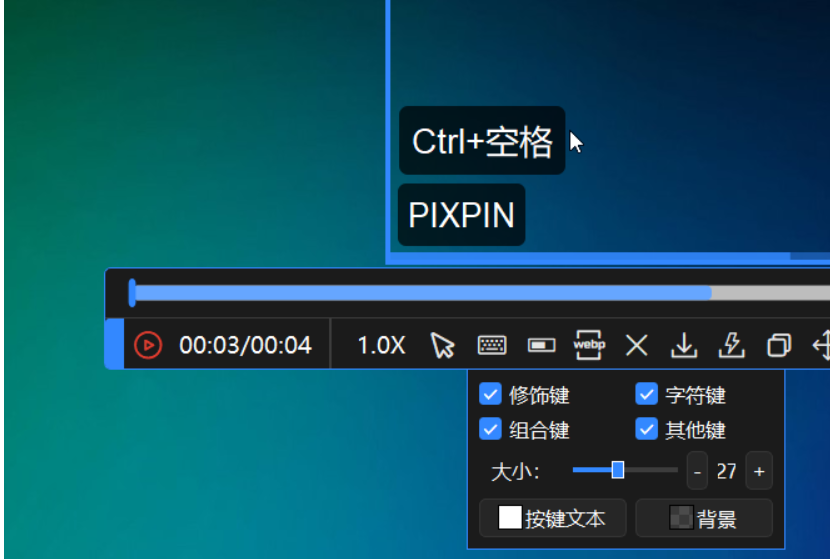Change the 1.0X playback speed
Image resolution: width=830 pixels, height=559 pixels.
click(x=381, y=345)
